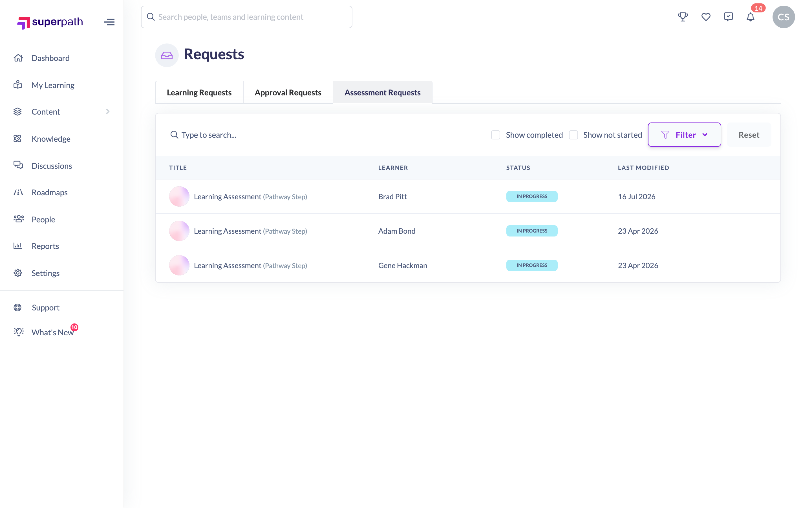The width and height of the screenshot is (812, 508).
Task: Click the table search magnifier icon
Action: tap(174, 135)
